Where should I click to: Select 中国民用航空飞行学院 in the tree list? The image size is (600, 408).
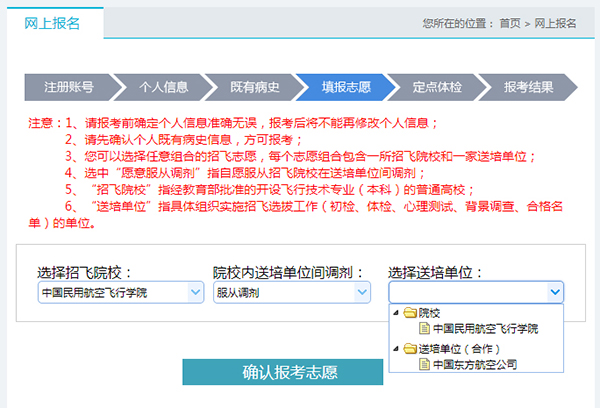[485, 328]
